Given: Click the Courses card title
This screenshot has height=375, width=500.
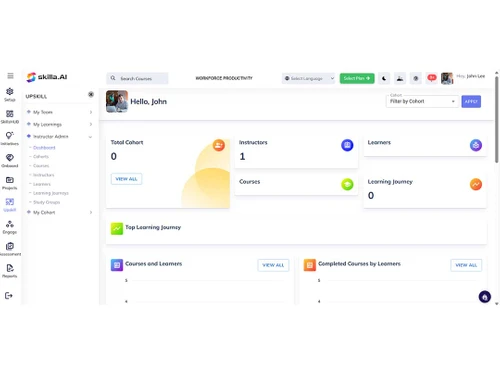Looking at the screenshot, I should [249, 182].
